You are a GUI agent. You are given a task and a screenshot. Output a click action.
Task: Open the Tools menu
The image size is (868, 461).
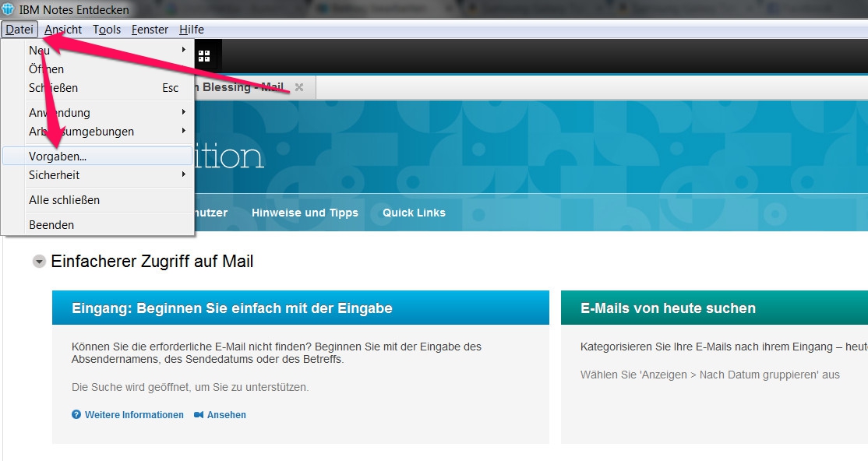pos(106,30)
